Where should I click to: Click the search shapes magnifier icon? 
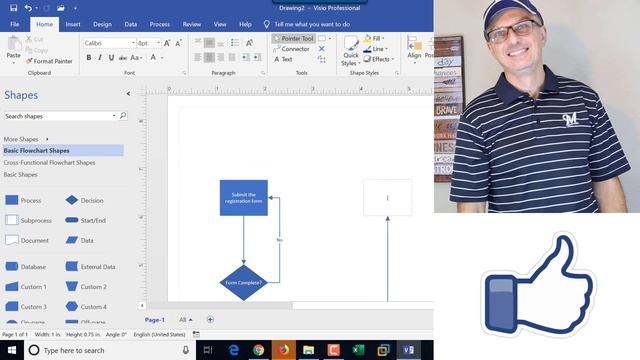click(x=123, y=116)
